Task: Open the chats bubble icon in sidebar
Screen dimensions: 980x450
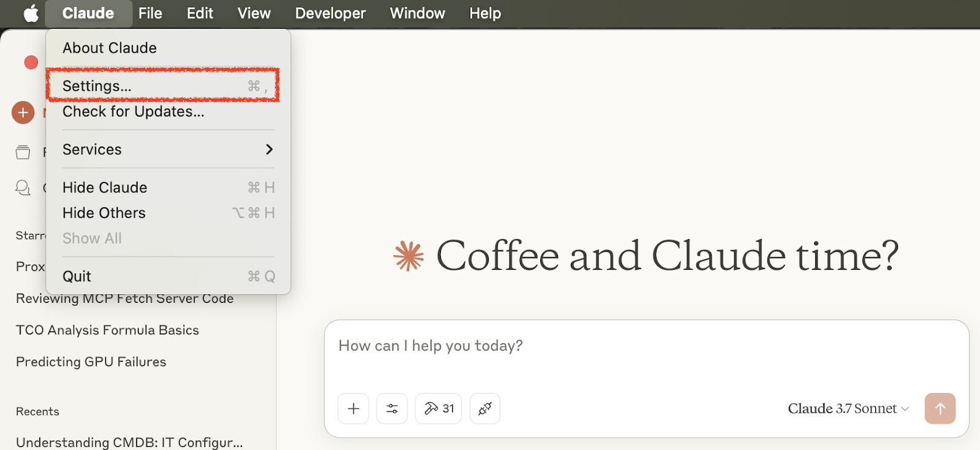Action: coord(23,188)
